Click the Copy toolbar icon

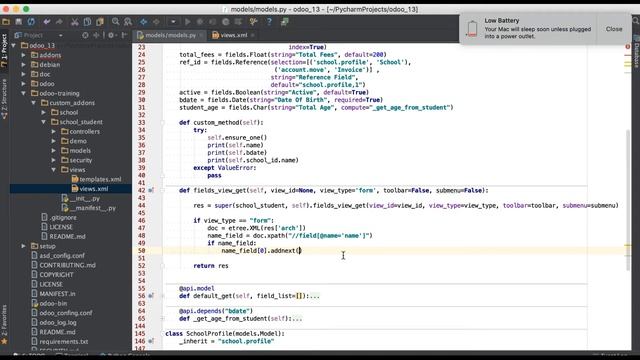(x=87, y=22)
